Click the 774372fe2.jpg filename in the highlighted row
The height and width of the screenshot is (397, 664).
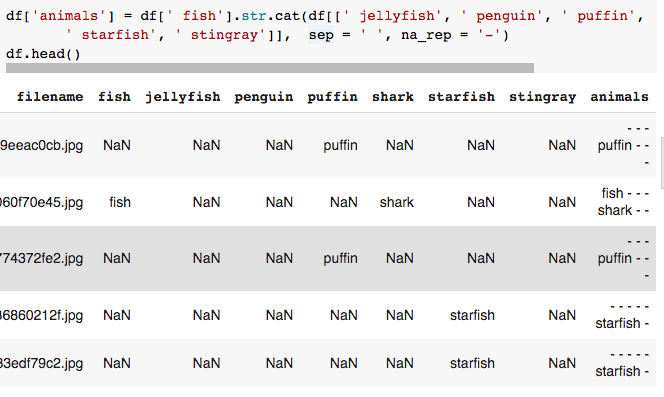[42, 258]
